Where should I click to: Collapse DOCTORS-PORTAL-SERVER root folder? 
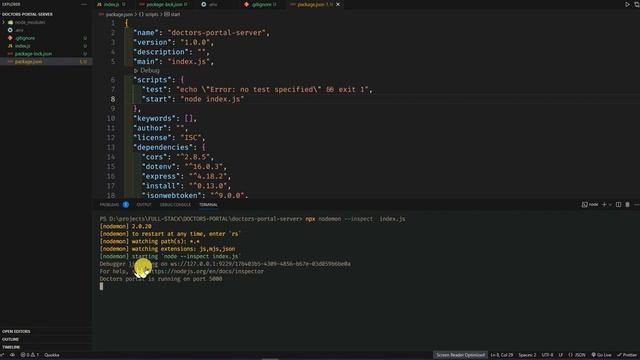[27, 14]
